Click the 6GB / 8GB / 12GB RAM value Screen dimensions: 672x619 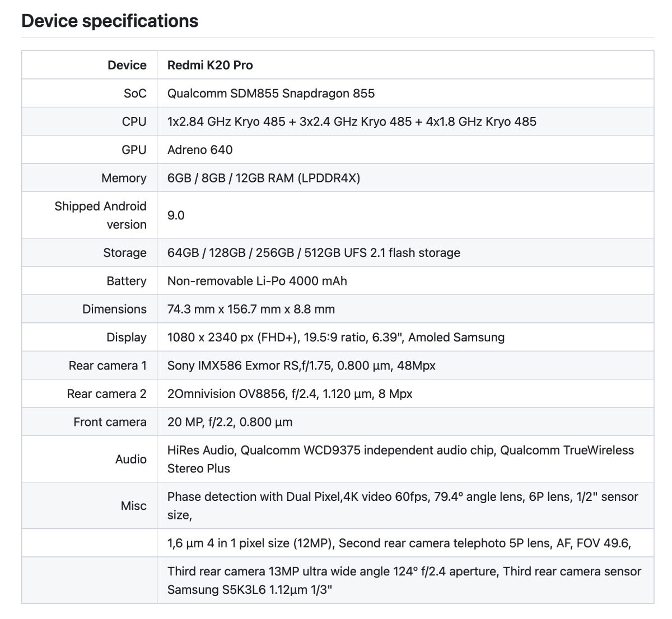(x=264, y=178)
